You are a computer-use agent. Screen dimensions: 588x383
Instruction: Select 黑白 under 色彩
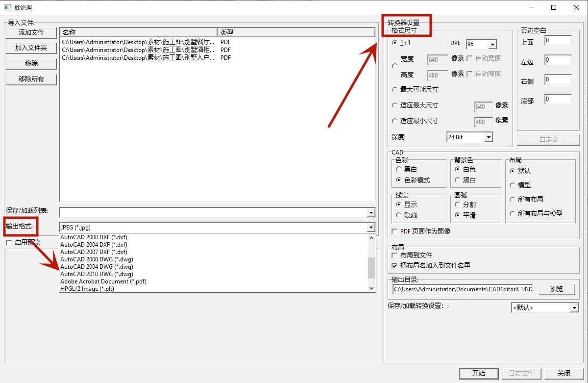click(399, 169)
